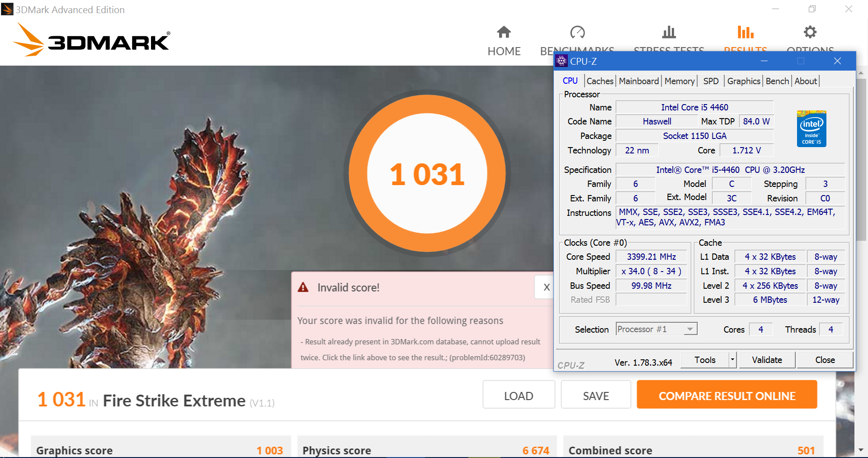Click the Level 2 value 4 x 256 KBytes

[770, 286]
